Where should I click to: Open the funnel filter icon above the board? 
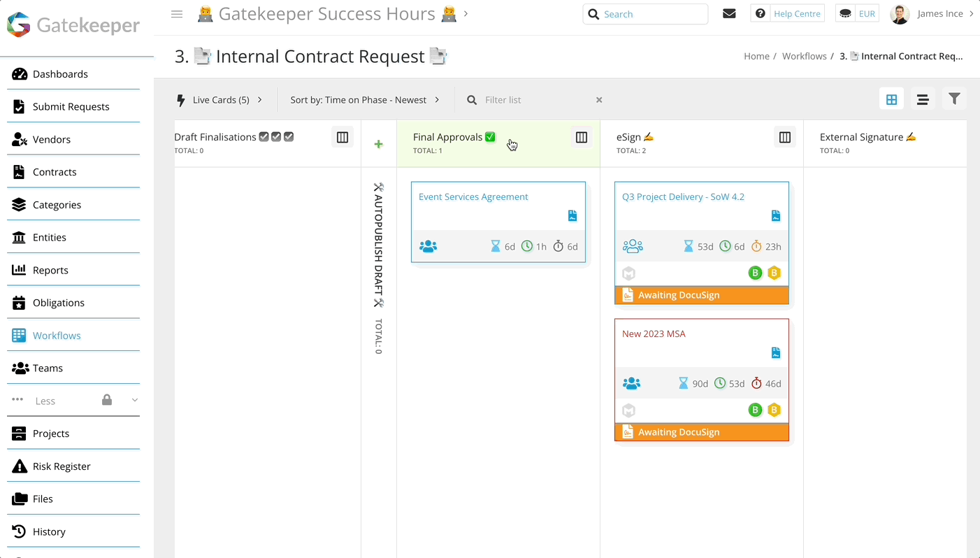click(954, 99)
